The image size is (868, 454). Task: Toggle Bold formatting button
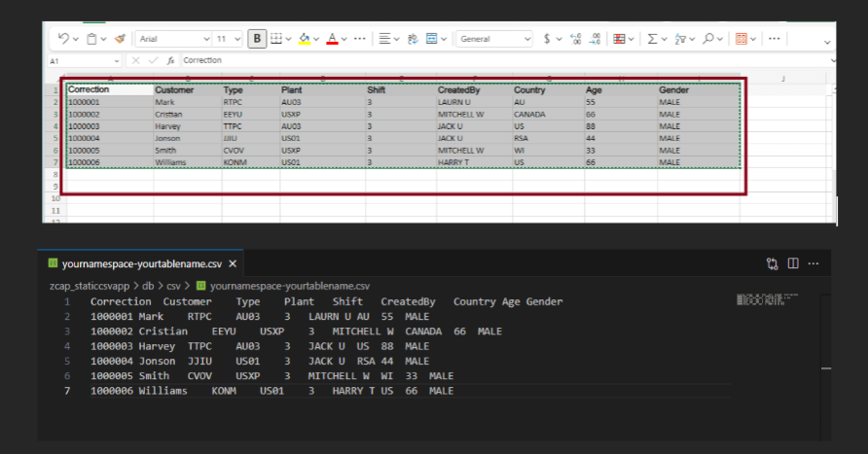coord(257,39)
